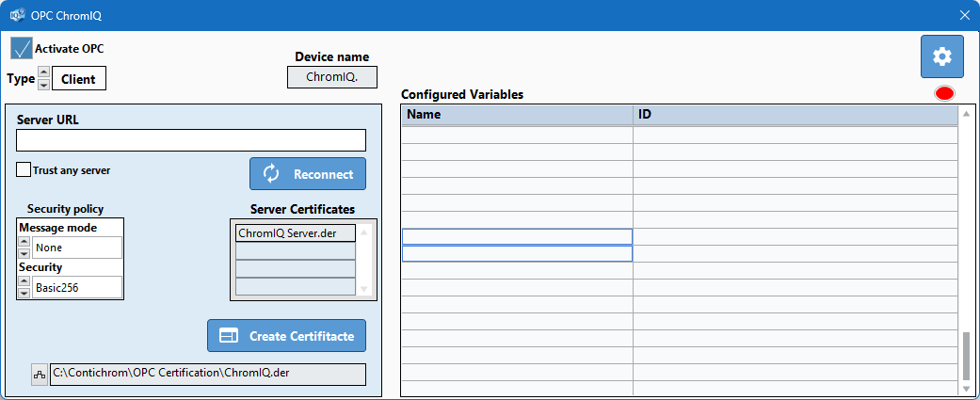Image resolution: width=980 pixels, height=400 pixels.
Task: Click the ID column header
Action: [x=795, y=115]
